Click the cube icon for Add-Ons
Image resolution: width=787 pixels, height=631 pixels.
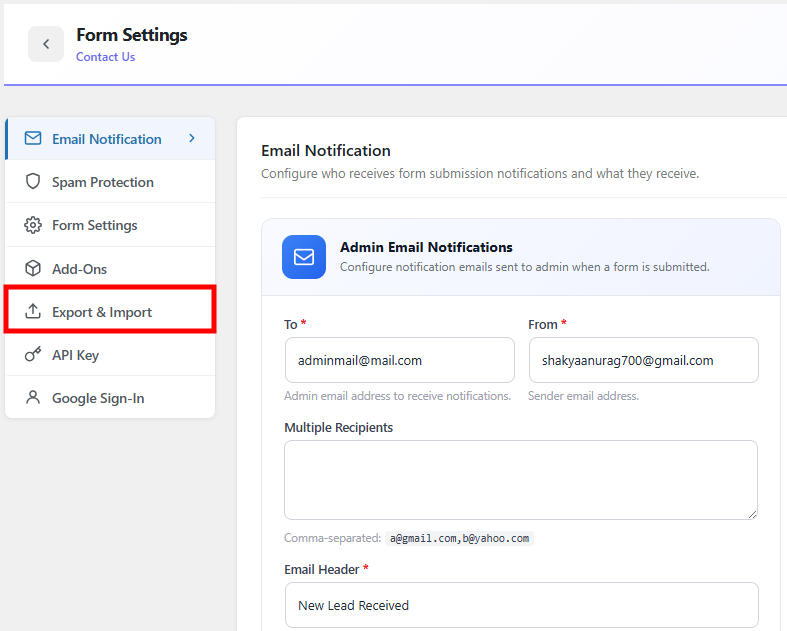click(x=33, y=269)
